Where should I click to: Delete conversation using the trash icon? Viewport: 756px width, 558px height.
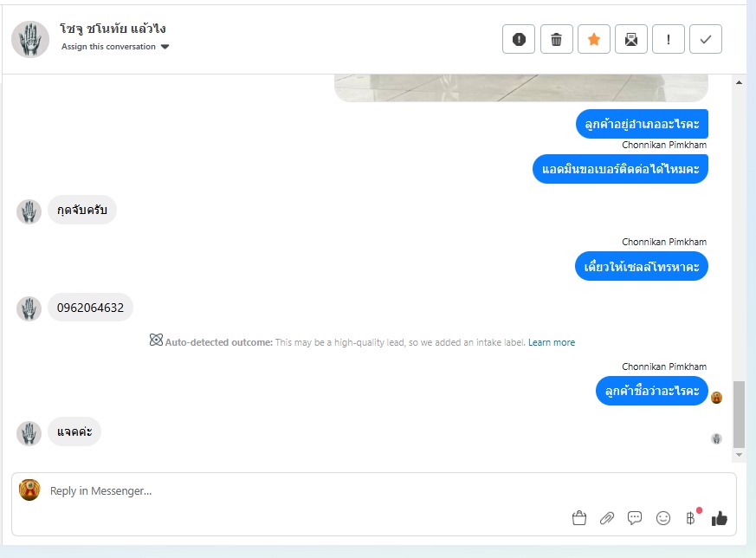coord(557,39)
